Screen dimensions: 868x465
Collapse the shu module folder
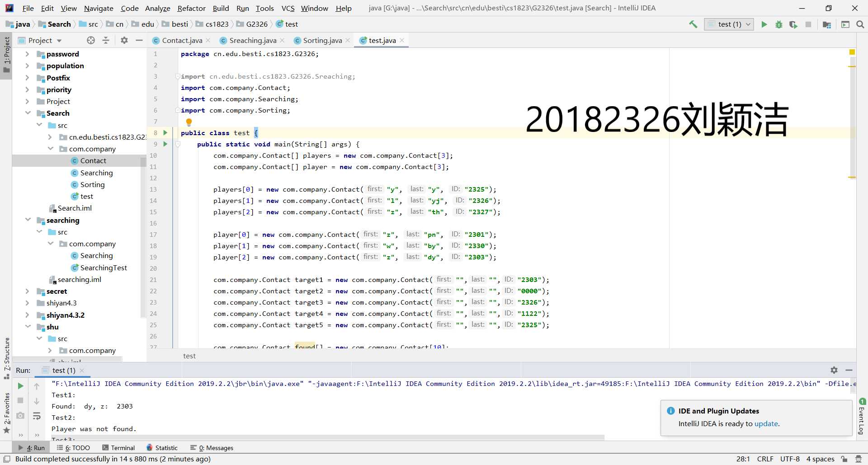(28, 327)
